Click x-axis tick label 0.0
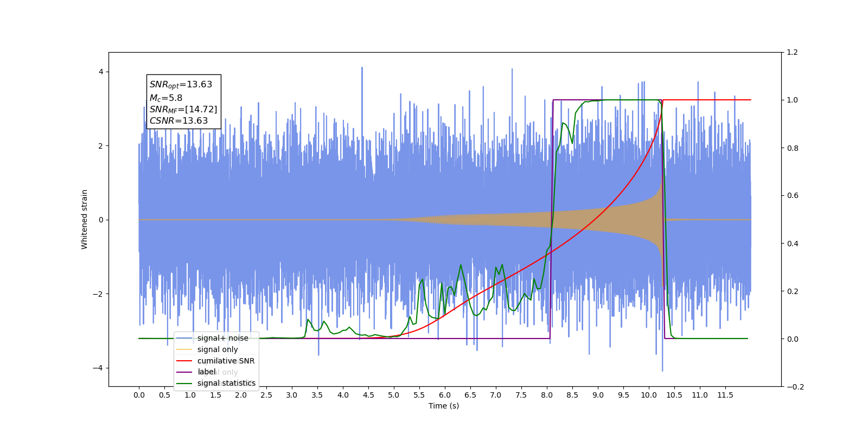This screenshot has width=868, height=434. tap(139, 395)
